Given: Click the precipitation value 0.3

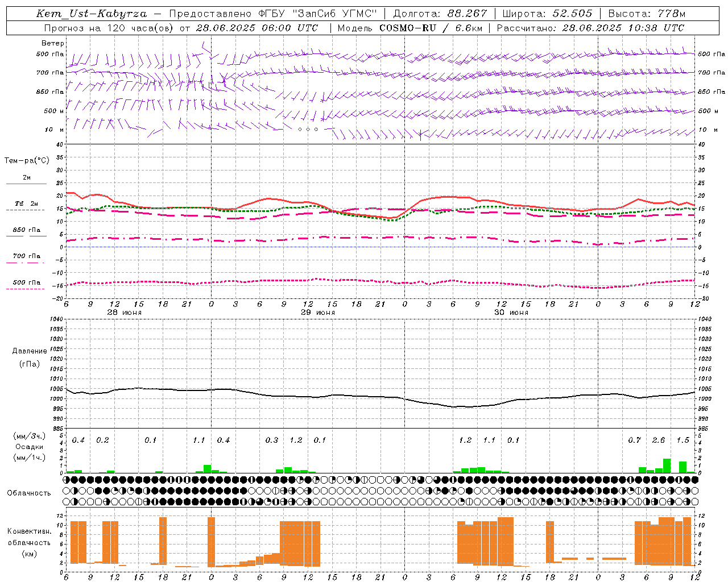Looking at the screenshot, I should 272,440.
